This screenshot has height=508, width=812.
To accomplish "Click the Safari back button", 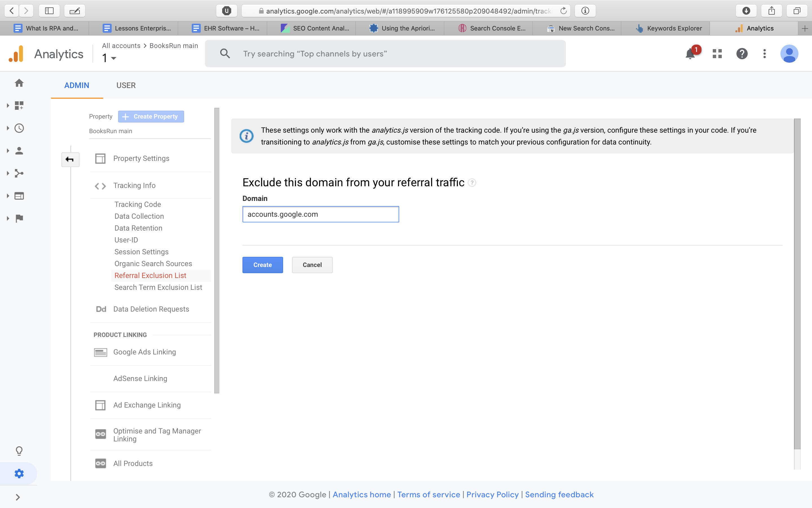I will [x=12, y=11].
